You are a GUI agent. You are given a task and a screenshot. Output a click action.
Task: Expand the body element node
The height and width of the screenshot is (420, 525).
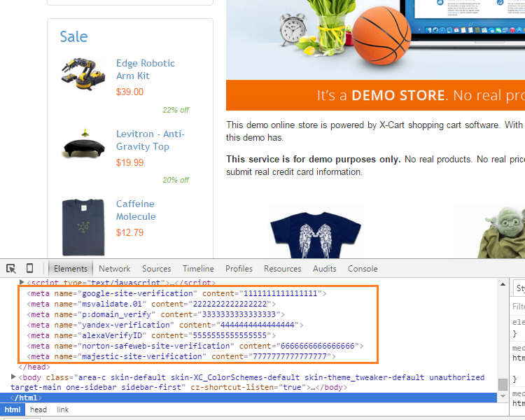click(13, 377)
